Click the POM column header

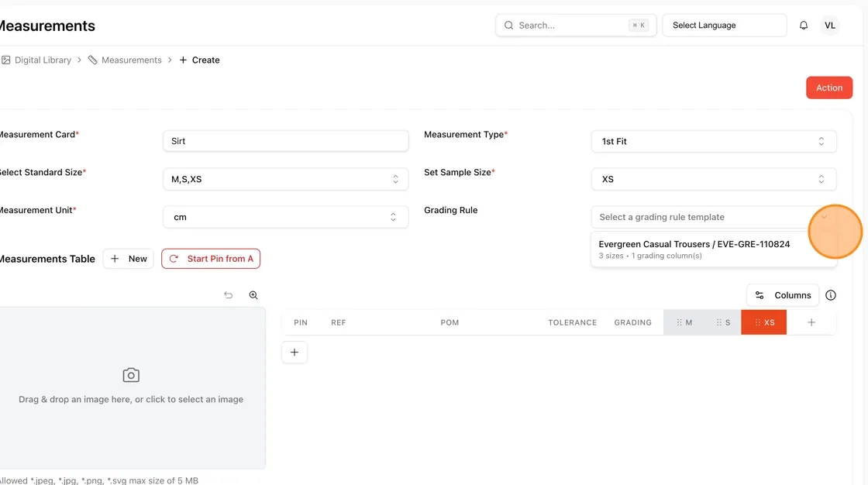pyautogui.click(x=449, y=322)
